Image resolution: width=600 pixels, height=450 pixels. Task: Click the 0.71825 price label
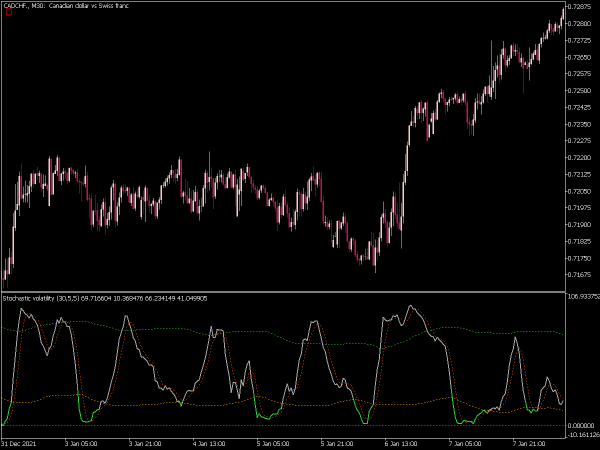pos(579,241)
